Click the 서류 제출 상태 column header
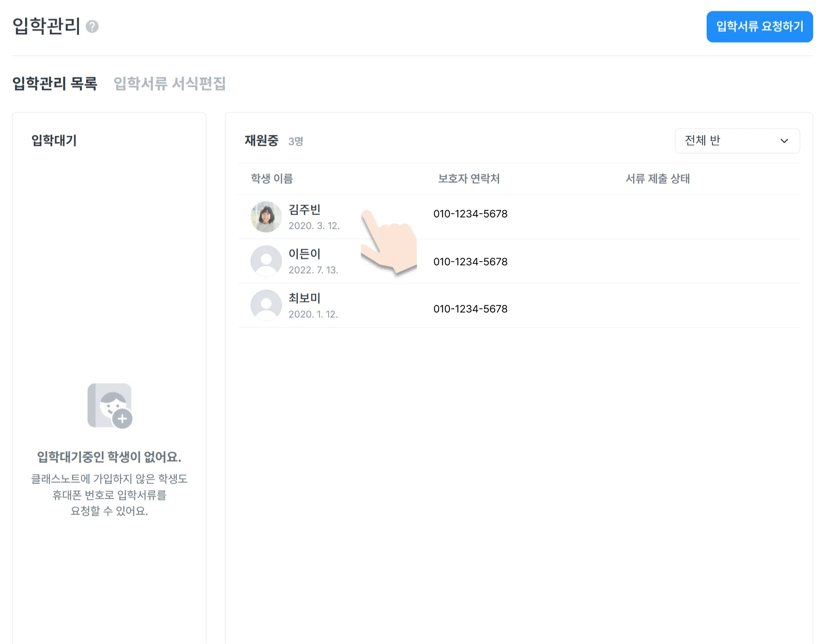Viewport: 824px width, 644px height. click(x=657, y=179)
